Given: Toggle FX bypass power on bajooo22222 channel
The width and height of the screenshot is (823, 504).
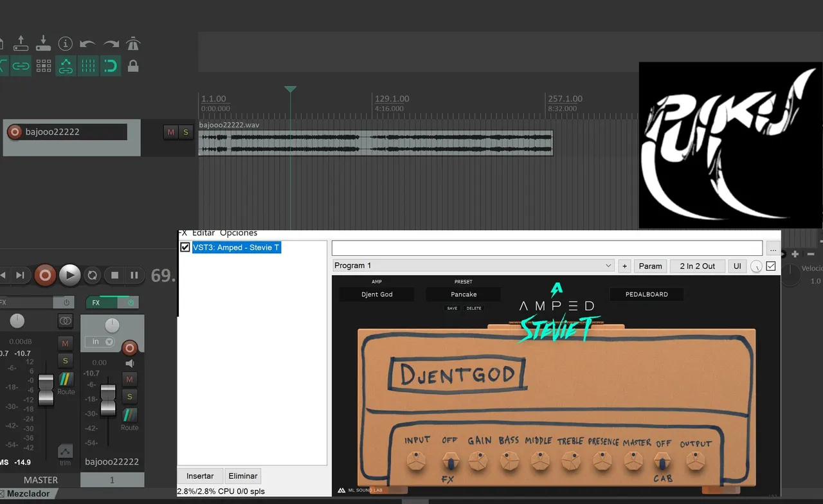Looking at the screenshot, I should pos(131,302).
